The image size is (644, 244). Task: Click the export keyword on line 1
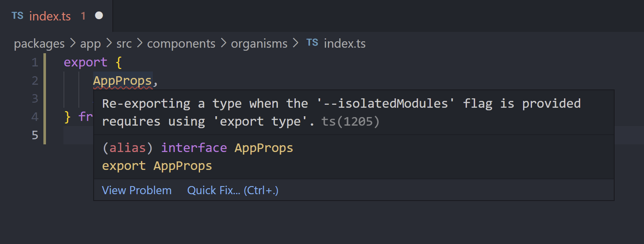coord(86,63)
